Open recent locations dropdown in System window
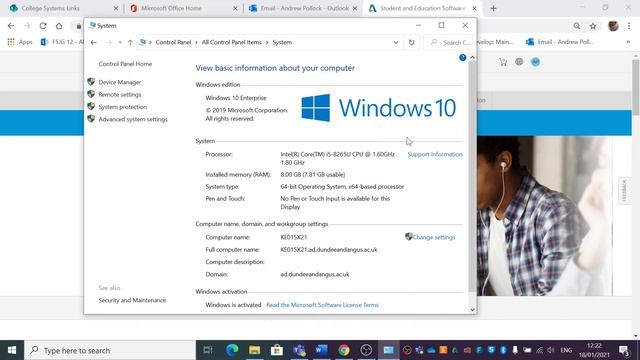The image size is (640, 360). pyautogui.click(x=120, y=42)
